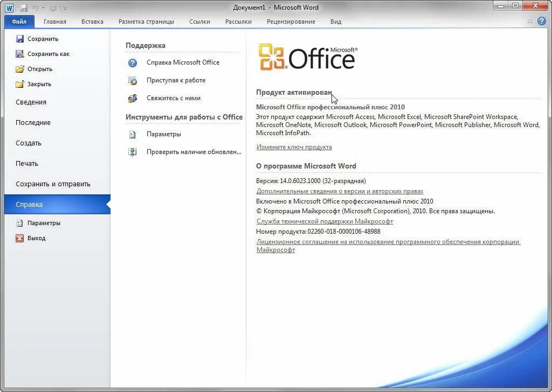The width and height of the screenshot is (552, 392).
Task: Click the Сохранить floppy disk icon
Action: pos(20,39)
